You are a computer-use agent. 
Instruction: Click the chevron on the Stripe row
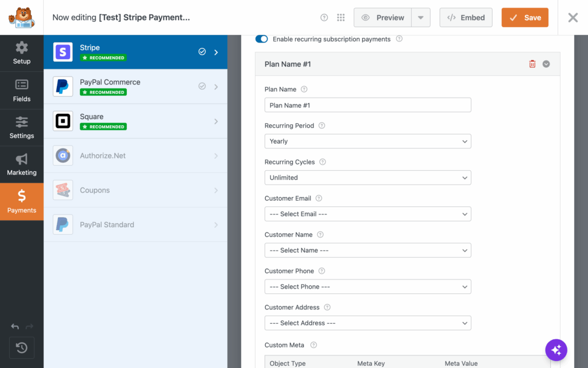coord(216,52)
